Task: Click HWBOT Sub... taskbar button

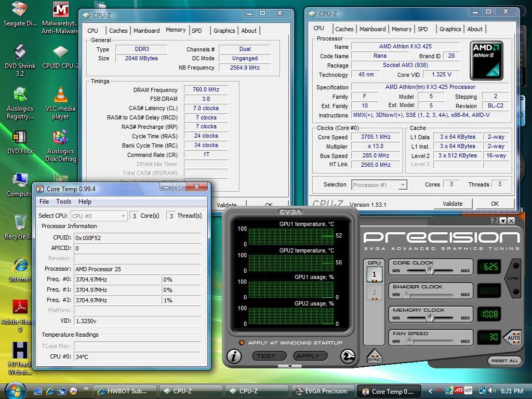Action: 125,391
